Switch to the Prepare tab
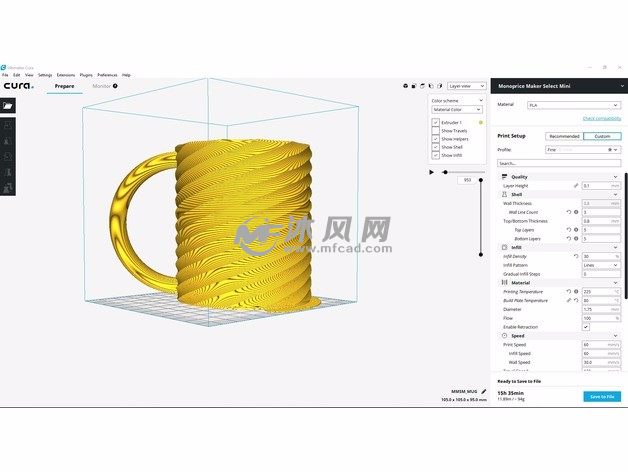628x472 pixels. point(64,86)
